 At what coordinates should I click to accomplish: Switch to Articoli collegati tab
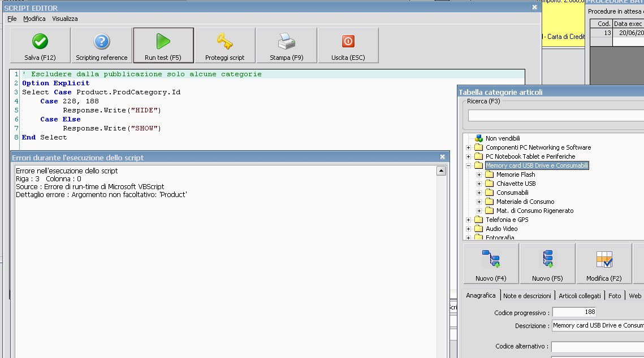click(x=580, y=296)
